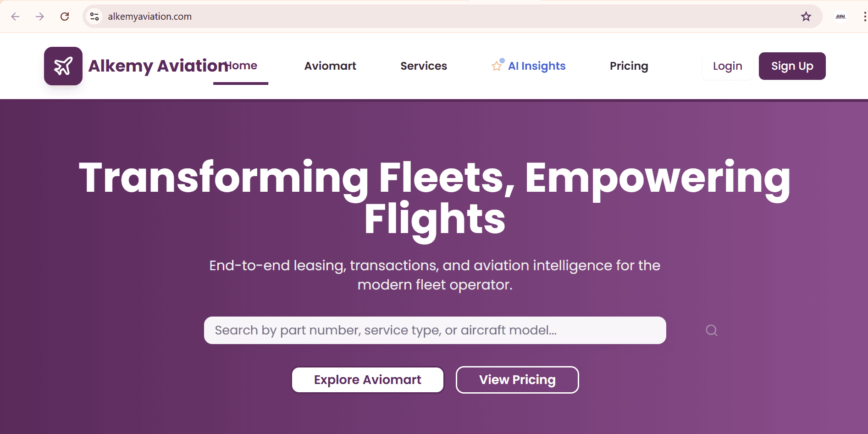This screenshot has width=868, height=434.
Task: Click the Alkemy Aviation airplane logo icon
Action: click(x=63, y=66)
